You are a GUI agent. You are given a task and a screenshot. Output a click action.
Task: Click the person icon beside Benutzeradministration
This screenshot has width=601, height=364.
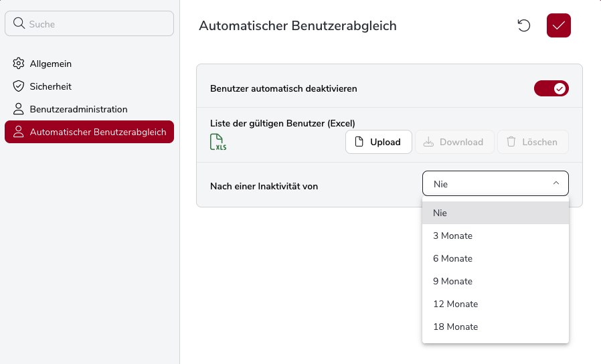19,109
